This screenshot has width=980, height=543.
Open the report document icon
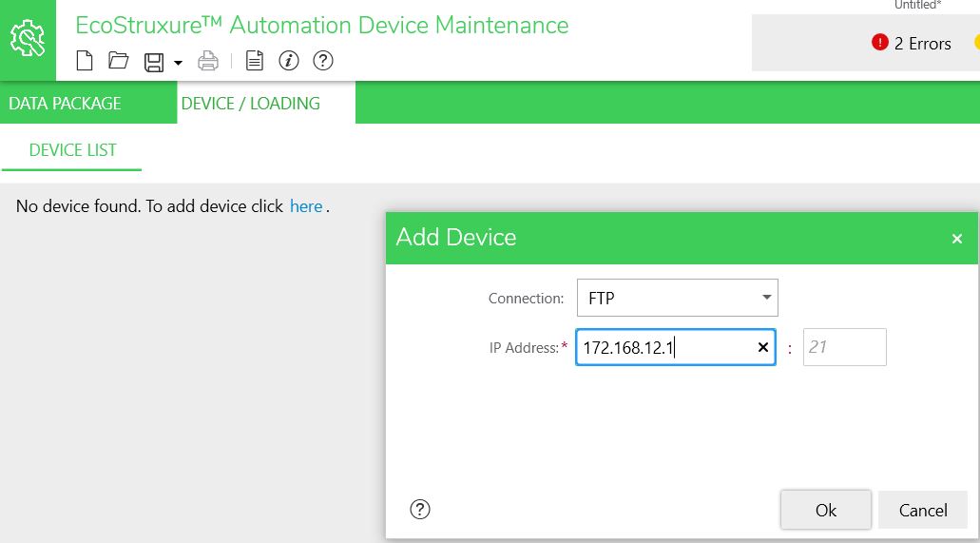[255, 61]
